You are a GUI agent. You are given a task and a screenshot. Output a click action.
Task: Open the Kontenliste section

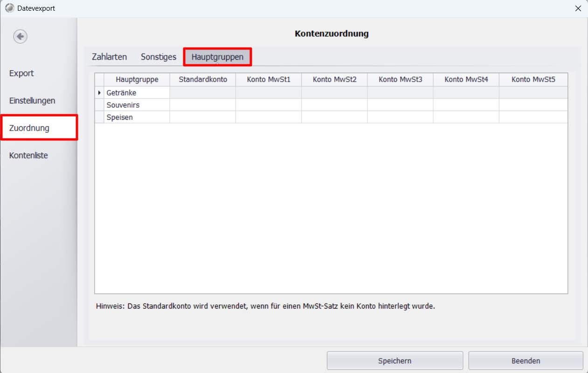coord(28,155)
